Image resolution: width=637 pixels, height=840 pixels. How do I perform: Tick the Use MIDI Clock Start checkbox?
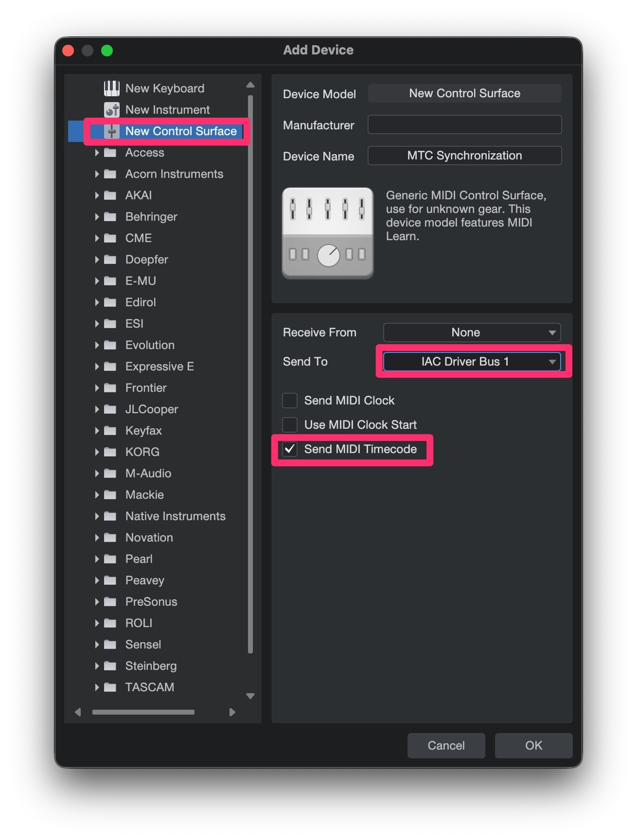coord(290,425)
